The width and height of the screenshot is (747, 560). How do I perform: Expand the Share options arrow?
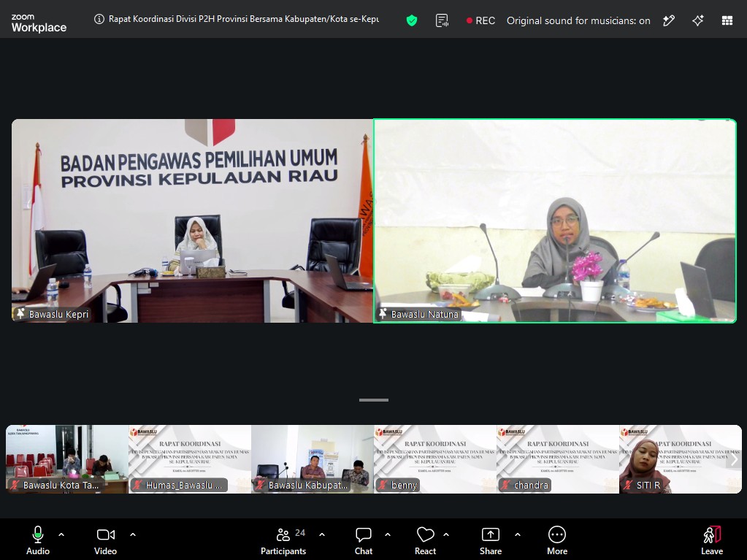[518, 534]
